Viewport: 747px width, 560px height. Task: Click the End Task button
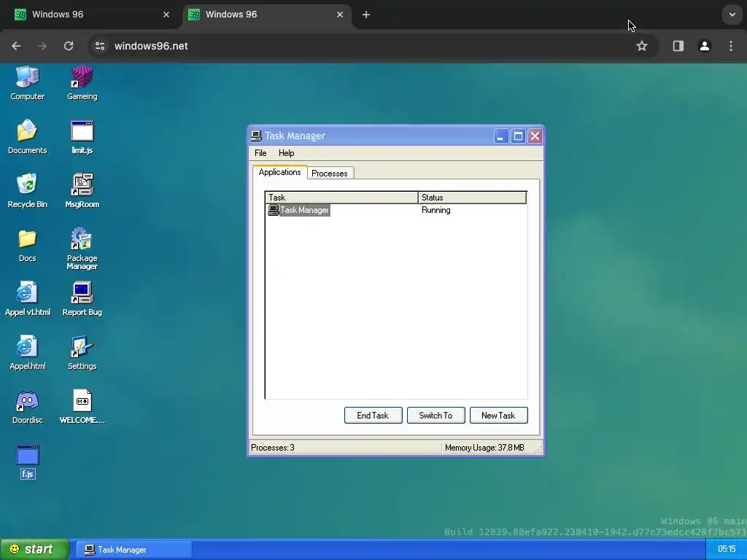pos(373,415)
